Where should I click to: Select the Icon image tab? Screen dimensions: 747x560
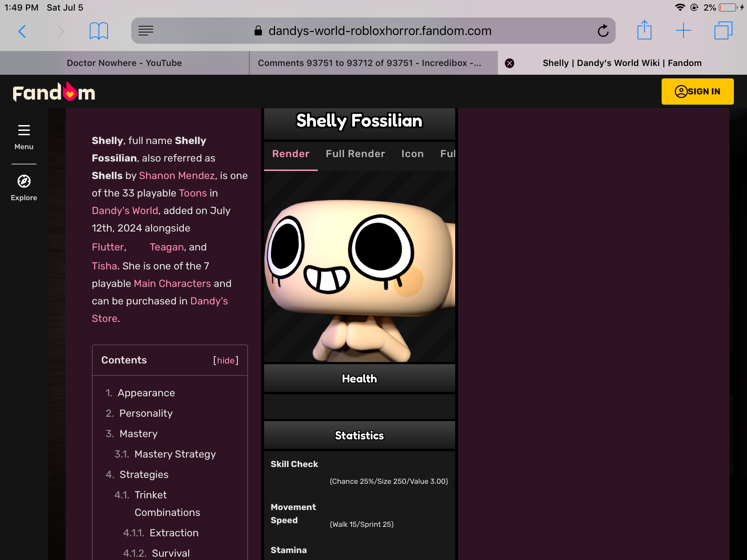click(413, 154)
